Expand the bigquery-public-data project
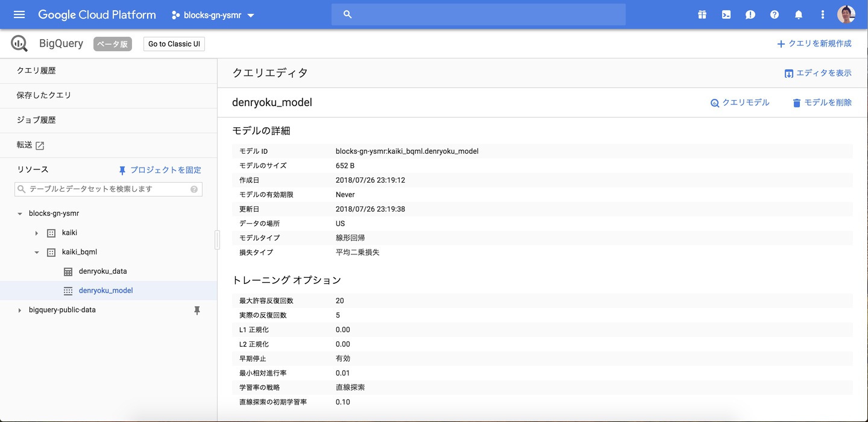The image size is (868, 422). pyautogui.click(x=20, y=310)
